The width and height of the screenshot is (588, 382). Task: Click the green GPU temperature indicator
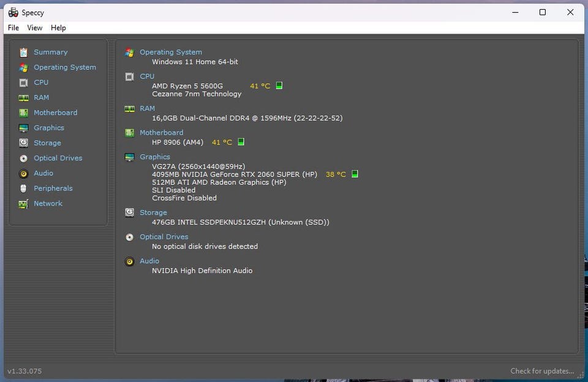tap(355, 174)
